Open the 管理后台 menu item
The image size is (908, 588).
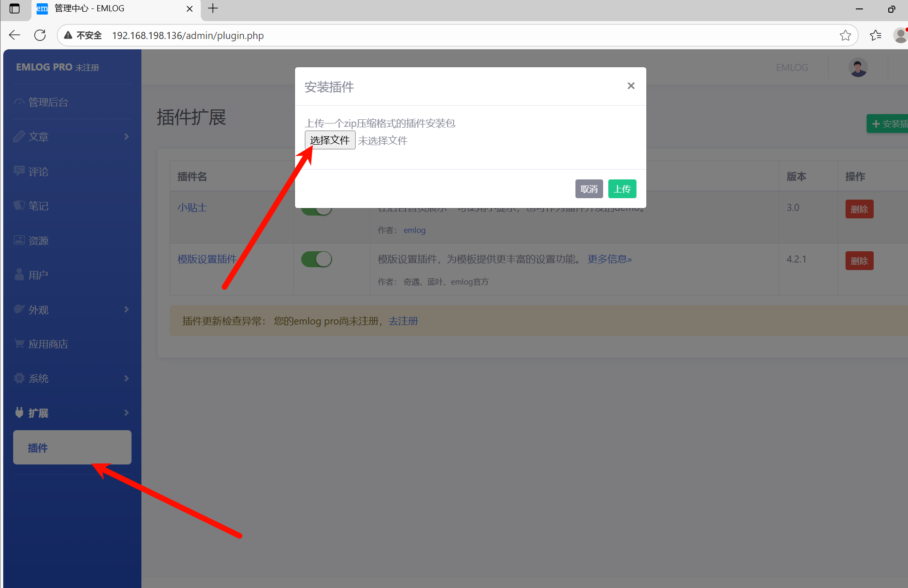48,102
